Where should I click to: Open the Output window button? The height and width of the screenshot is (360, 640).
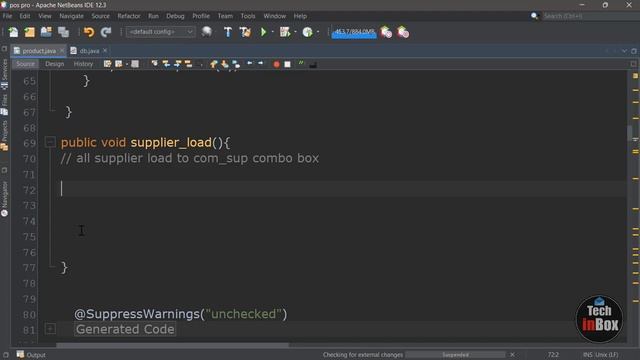[x=31, y=355]
